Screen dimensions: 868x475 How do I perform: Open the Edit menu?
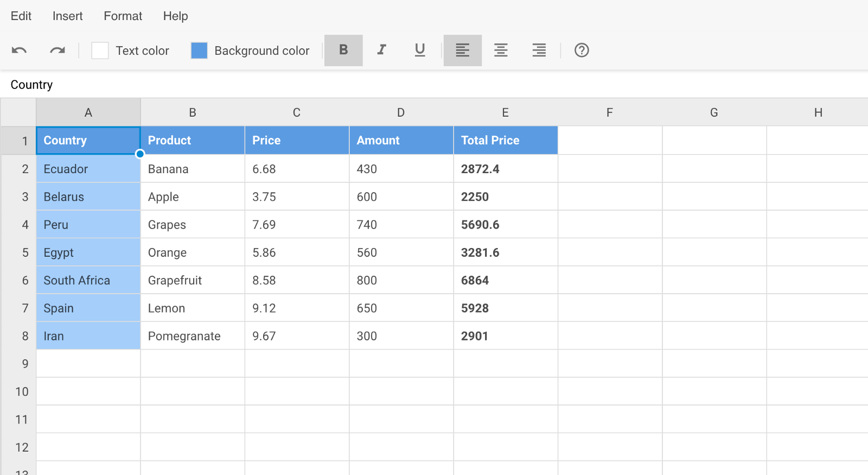(21, 16)
